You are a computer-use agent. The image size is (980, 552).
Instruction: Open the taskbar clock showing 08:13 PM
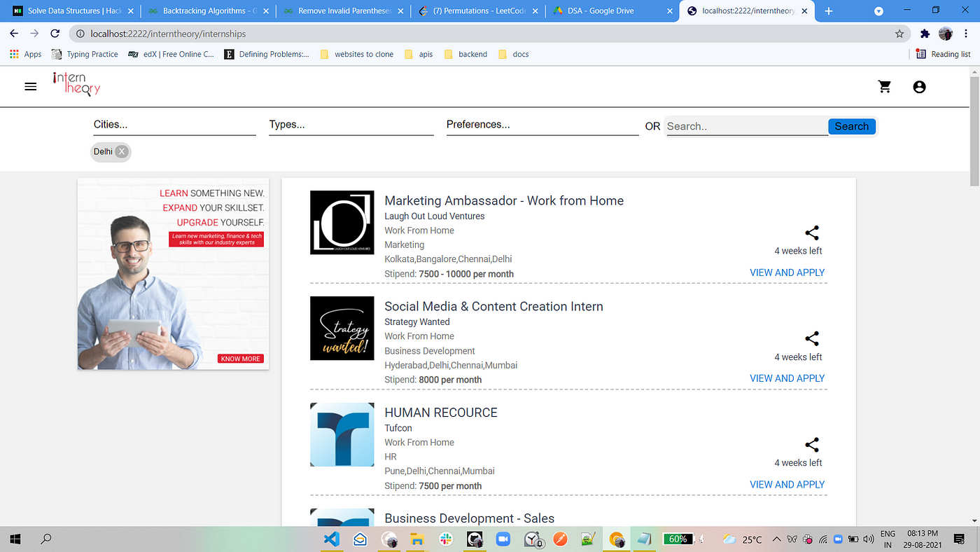923,539
